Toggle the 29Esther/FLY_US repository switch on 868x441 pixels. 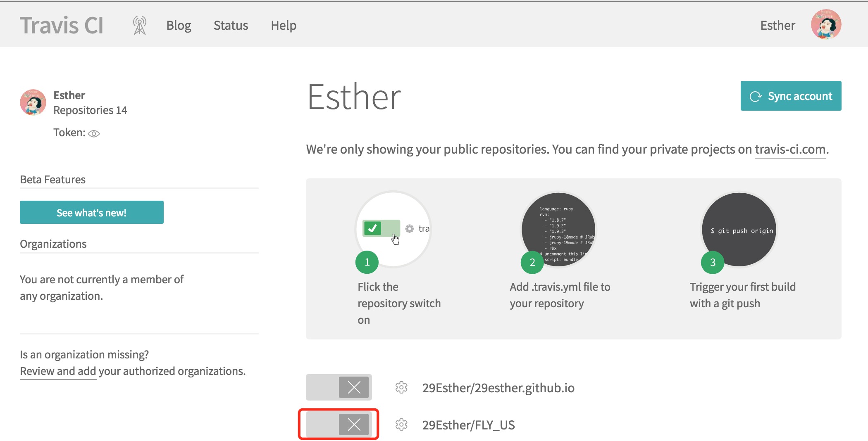click(x=339, y=424)
